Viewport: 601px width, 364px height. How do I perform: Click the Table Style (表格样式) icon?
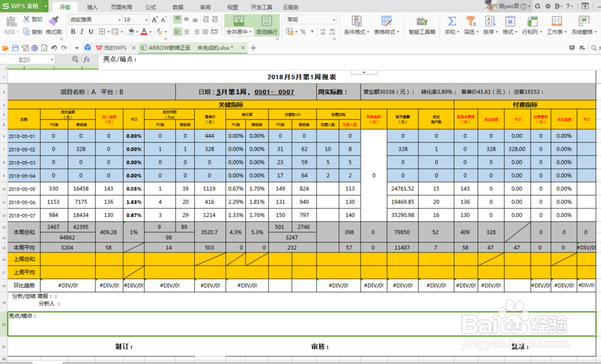coord(386,20)
